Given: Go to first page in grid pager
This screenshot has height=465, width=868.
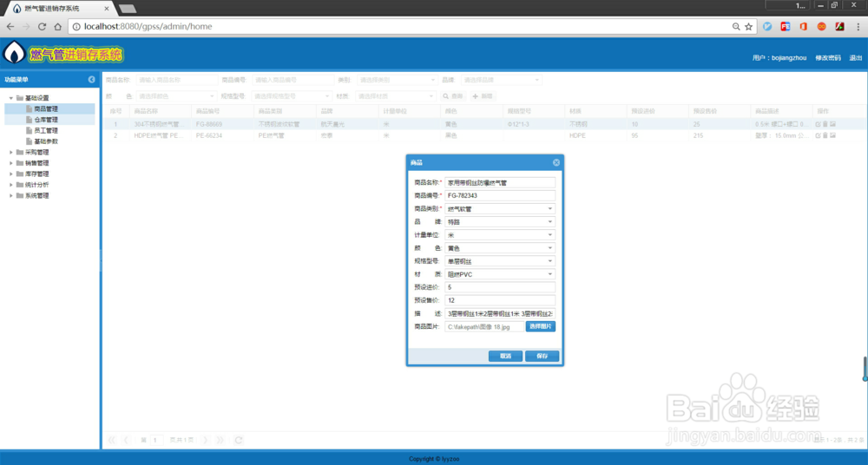Looking at the screenshot, I should (x=112, y=440).
